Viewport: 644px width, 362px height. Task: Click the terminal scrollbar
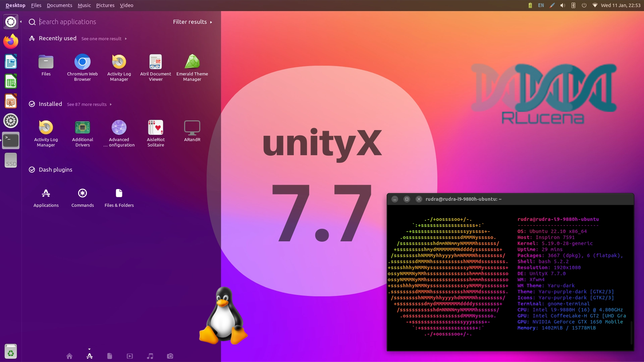click(x=632, y=333)
